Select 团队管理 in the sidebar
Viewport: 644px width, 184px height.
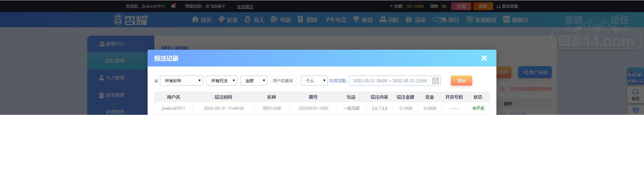(121, 61)
